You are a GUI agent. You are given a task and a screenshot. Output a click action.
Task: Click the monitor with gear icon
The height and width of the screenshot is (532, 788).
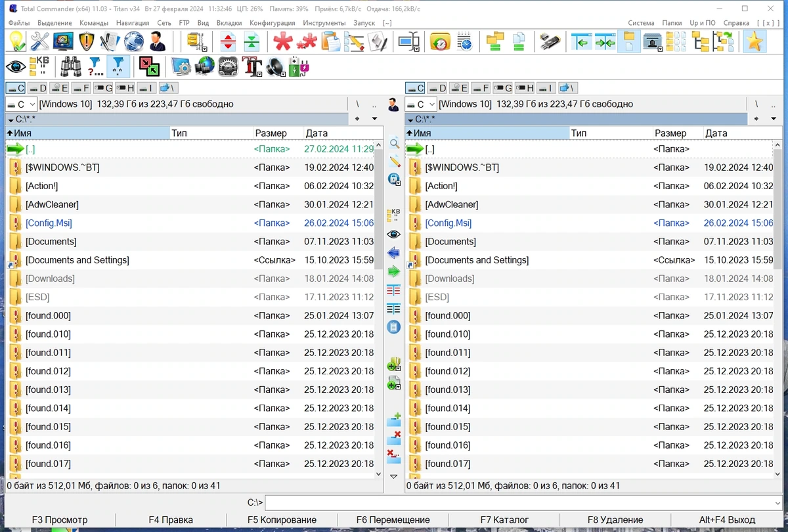tap(181, 66)
